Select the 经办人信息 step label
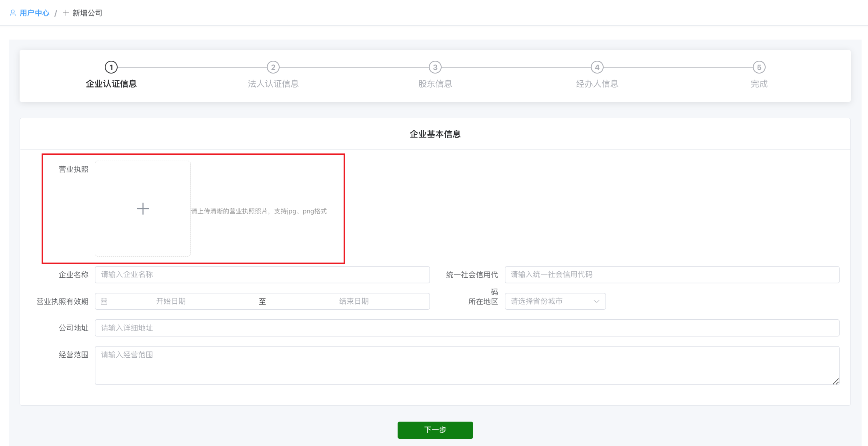The height and width of the screenshot is (446, 868). pyautogui.click(x=597, y=84)
